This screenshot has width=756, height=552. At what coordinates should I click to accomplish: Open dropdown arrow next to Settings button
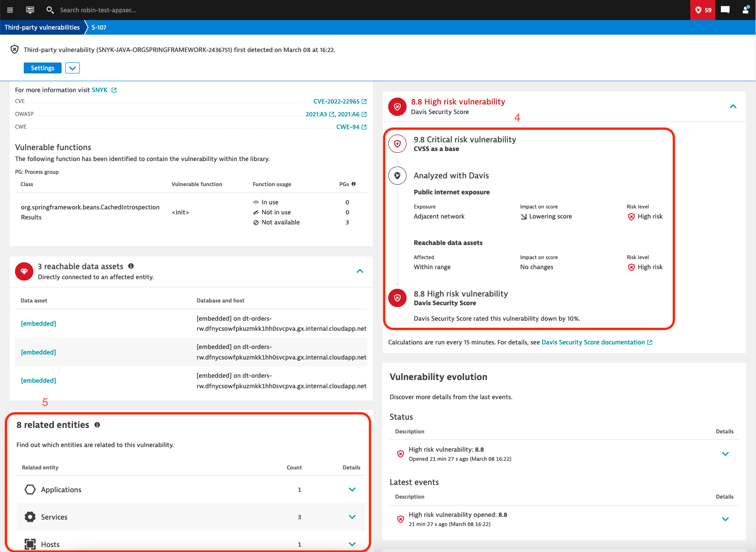(73, 68)
